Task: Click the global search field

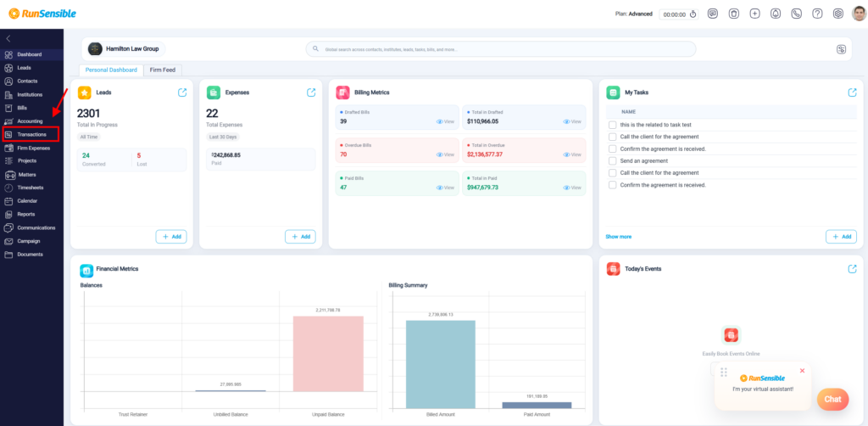Action: point(501,48)
